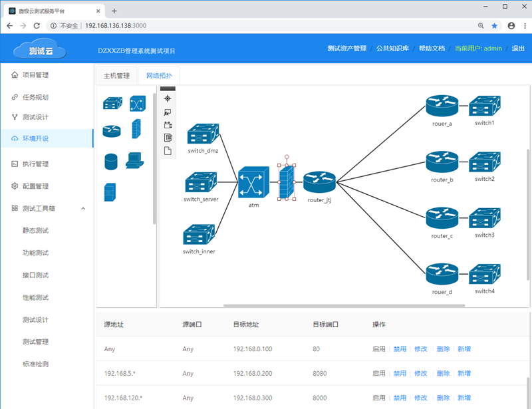Click the crosshair tool in the canvas toolbar

click(x=168, y=98)
